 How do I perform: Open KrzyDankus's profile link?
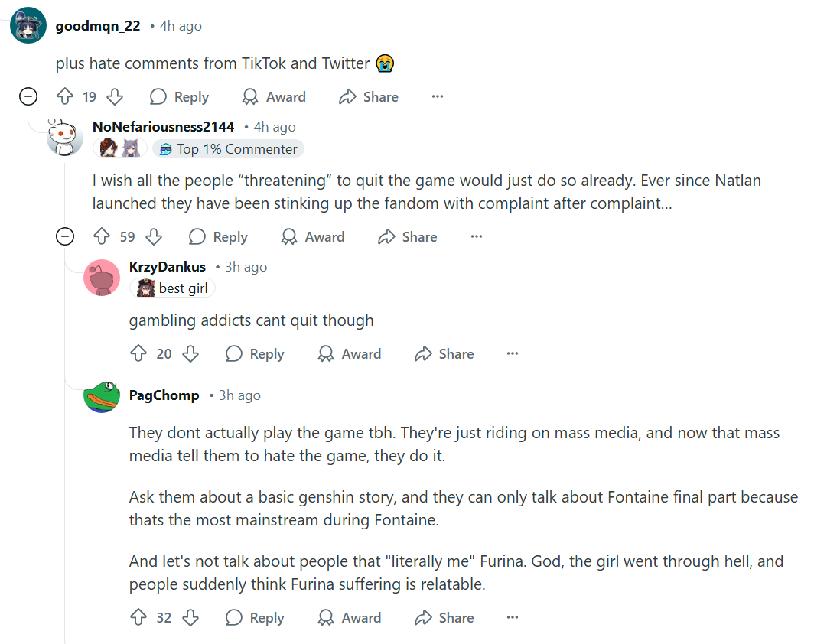click(x=168, y=267)
